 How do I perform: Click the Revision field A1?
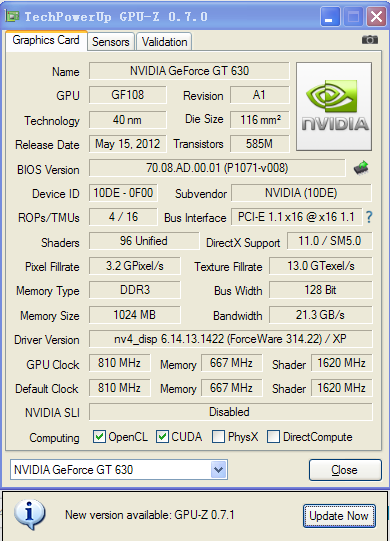[x=260, y=95]
